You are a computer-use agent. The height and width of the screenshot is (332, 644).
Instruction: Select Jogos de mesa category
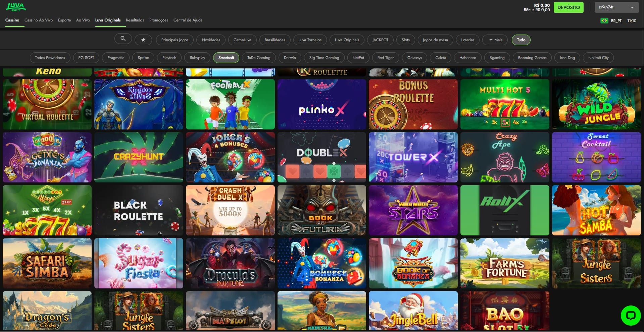(435, 40)
